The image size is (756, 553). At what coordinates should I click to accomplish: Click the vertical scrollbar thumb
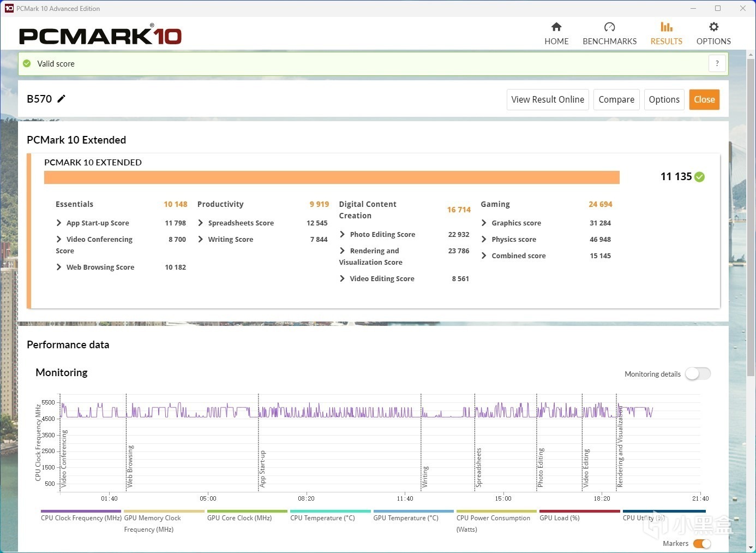click(751, 218)
